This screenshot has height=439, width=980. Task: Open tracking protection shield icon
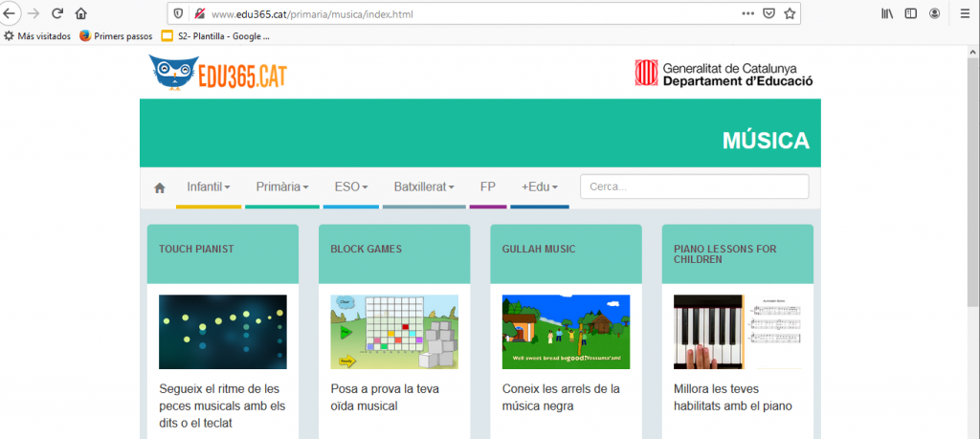click(178, 14)
